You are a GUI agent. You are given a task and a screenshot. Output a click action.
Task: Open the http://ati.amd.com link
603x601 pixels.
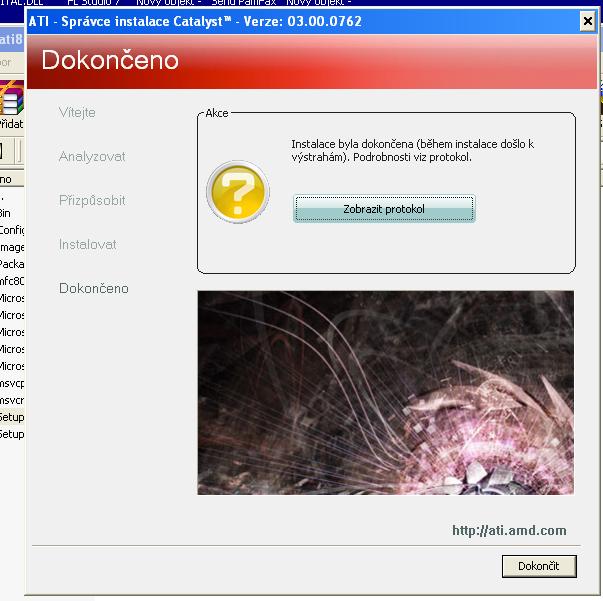509,530
